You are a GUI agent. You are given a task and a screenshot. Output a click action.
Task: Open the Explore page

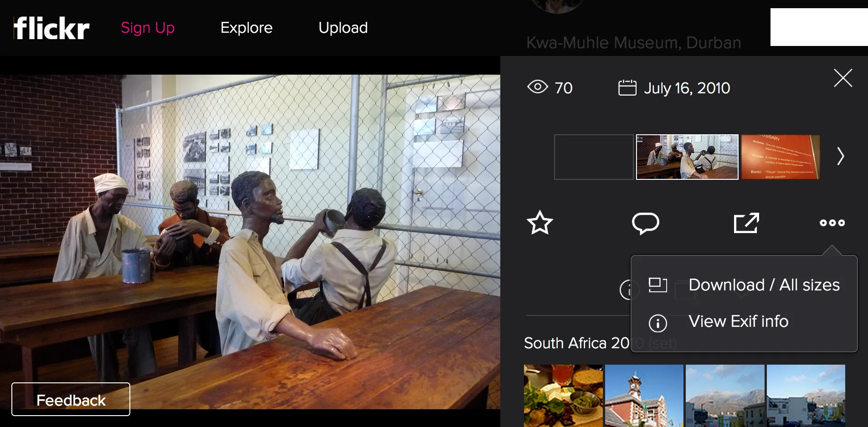tap(247, 28)
